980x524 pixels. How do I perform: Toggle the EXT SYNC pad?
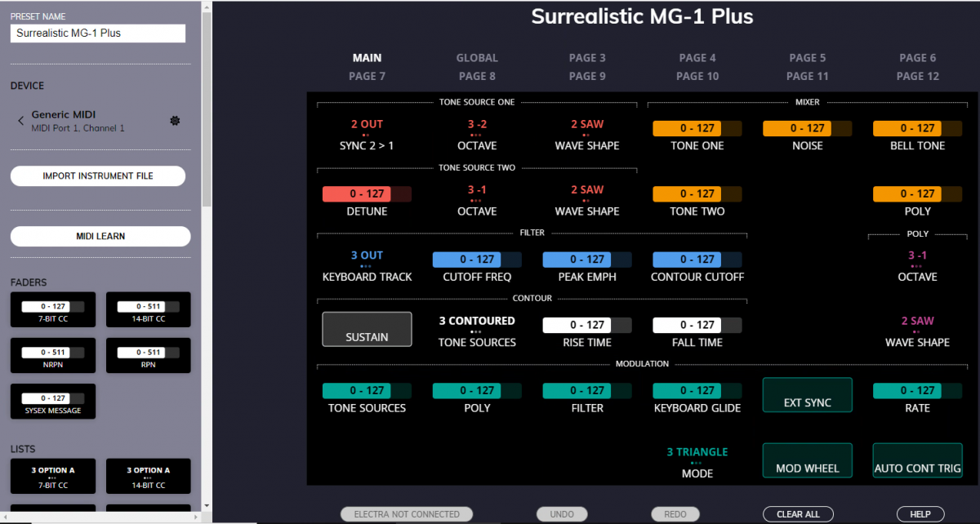click(x=807, y=394)
